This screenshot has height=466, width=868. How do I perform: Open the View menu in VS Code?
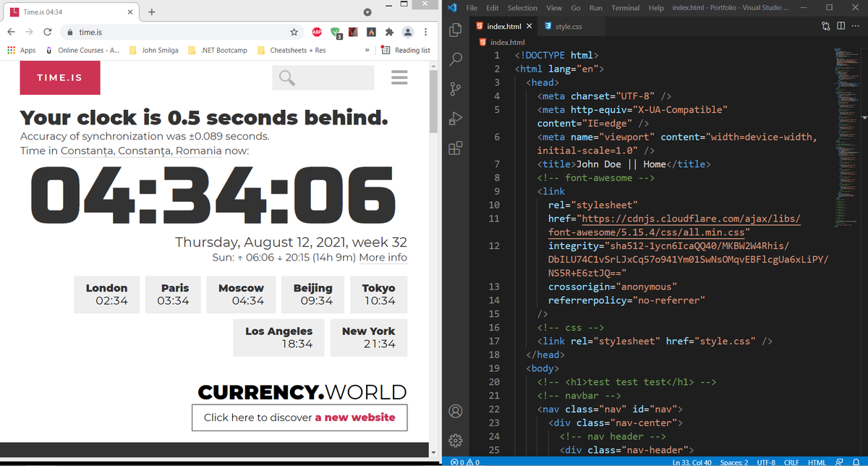click(x=554, y=8)
